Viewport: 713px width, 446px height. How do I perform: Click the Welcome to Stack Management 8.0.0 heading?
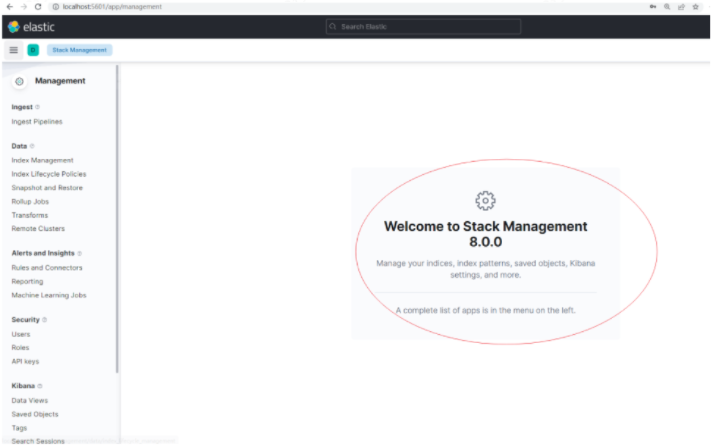(485, 234)
